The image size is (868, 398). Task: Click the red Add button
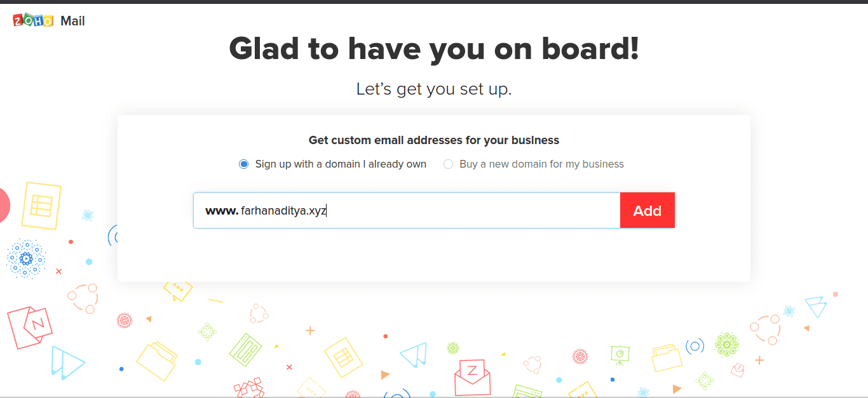click(x=647, y=210)
